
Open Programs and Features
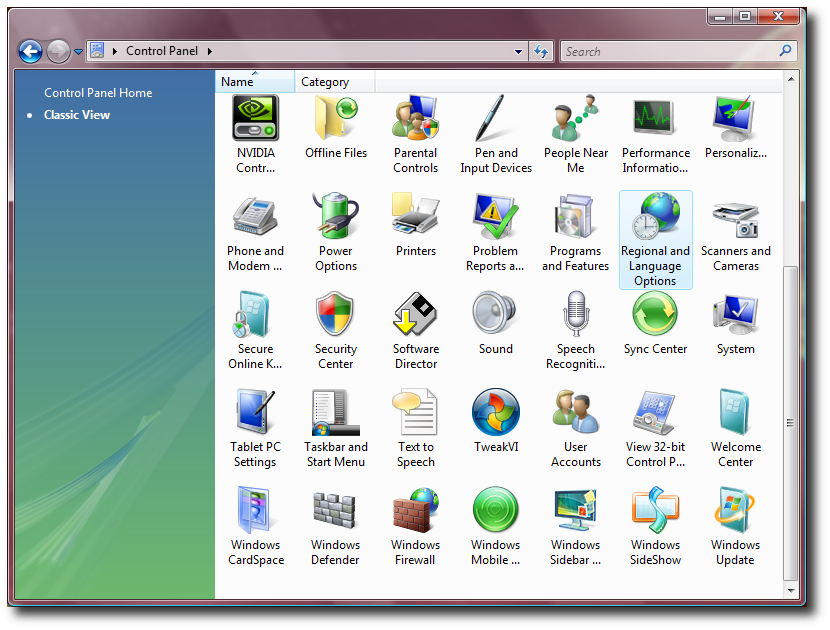576,233
